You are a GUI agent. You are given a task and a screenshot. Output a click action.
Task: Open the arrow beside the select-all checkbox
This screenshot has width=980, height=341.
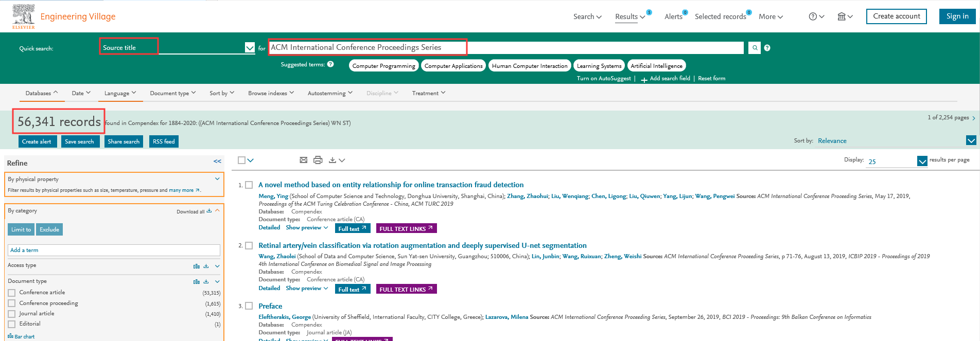250,160
